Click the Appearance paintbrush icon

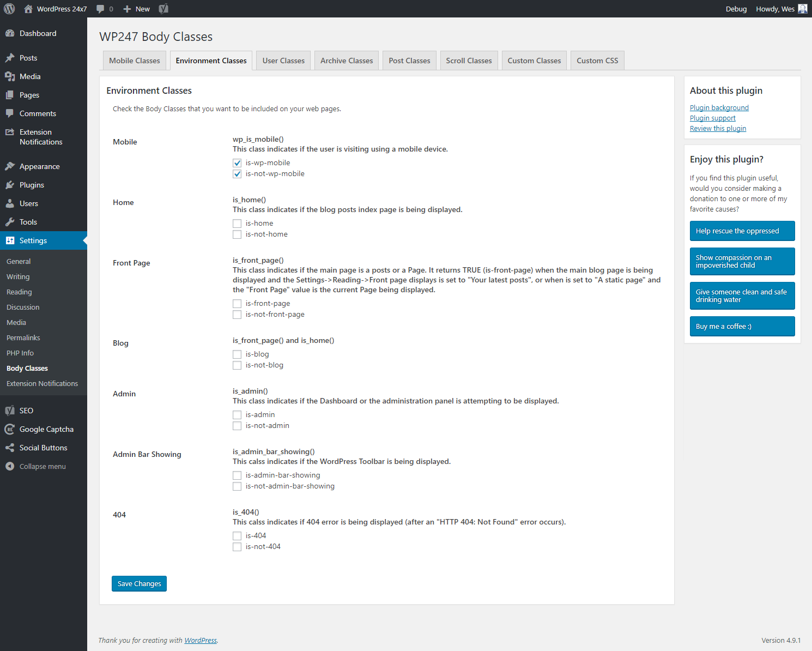click(x=10, y=166)
